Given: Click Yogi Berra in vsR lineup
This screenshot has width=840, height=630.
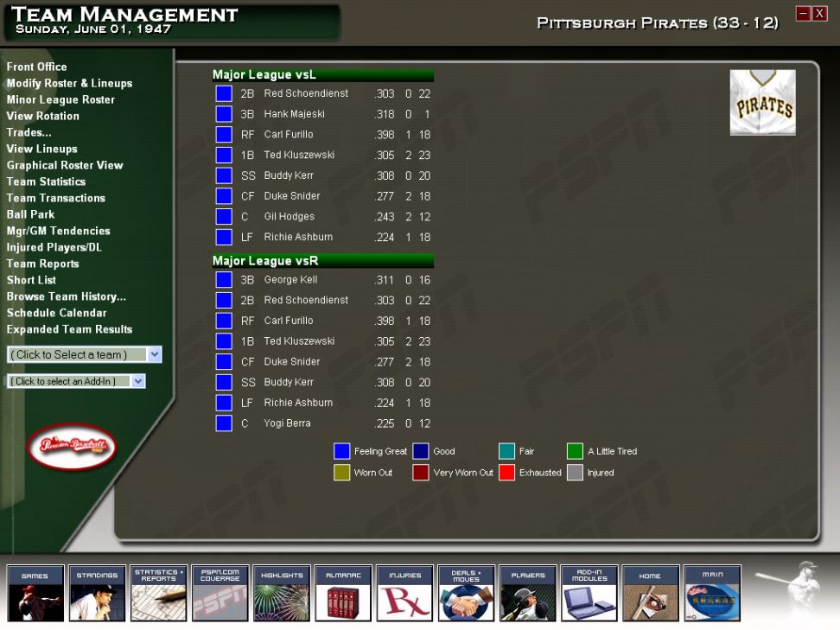Looking at the screenshot, I should (x=287, y=423).
